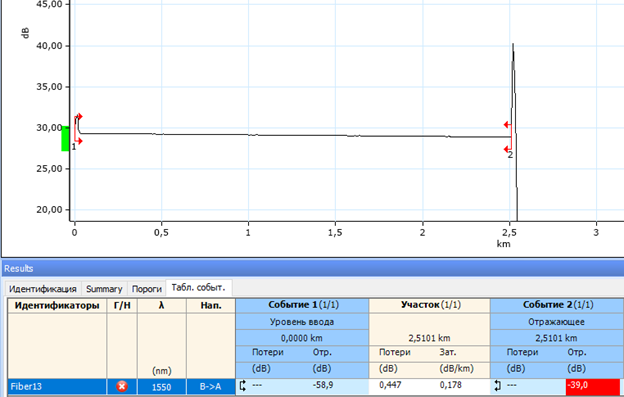Open the Пороги tab

(x=146, y=288)
